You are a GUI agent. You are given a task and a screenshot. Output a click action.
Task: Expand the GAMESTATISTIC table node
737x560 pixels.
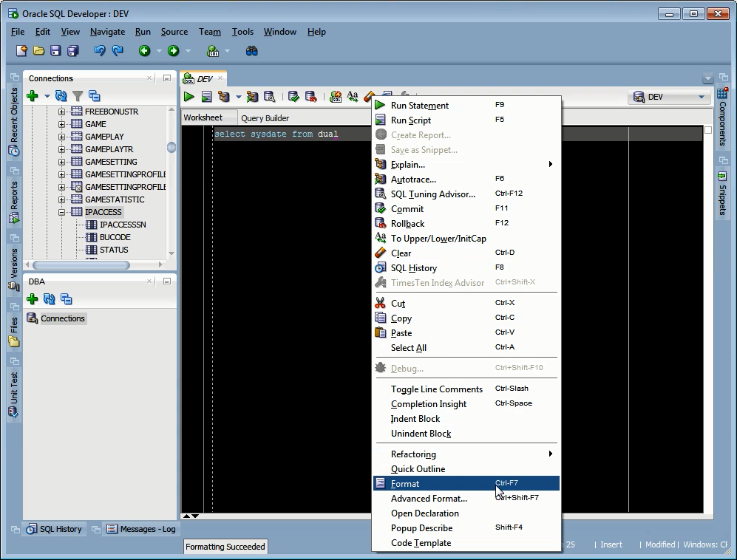pos(61,199)
